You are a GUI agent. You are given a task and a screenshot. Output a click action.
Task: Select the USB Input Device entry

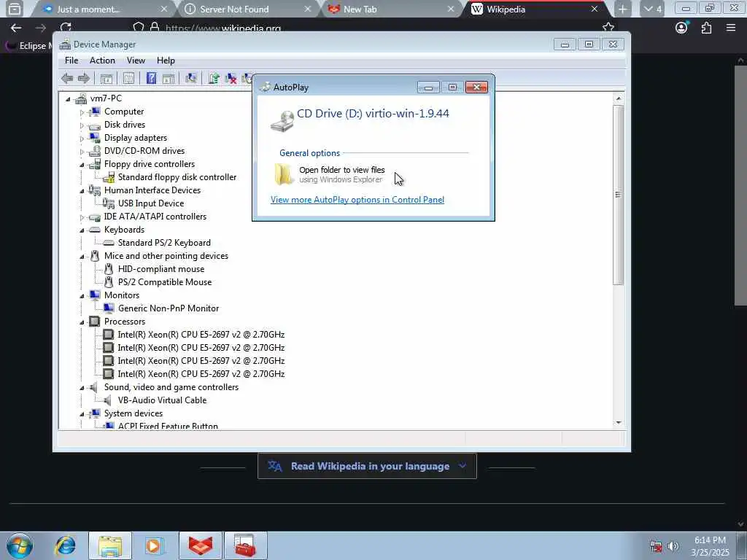[x=150, y=203]
